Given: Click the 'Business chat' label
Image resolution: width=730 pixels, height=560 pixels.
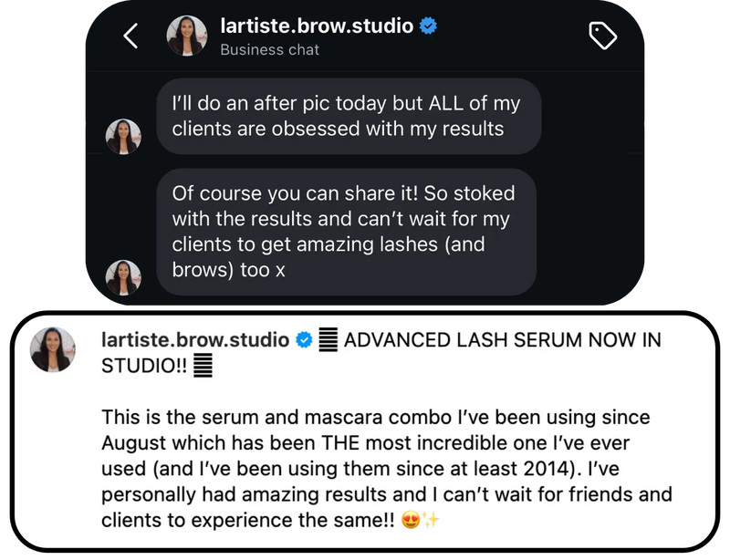Looking at the screenshot, I should tap(269, 50).
